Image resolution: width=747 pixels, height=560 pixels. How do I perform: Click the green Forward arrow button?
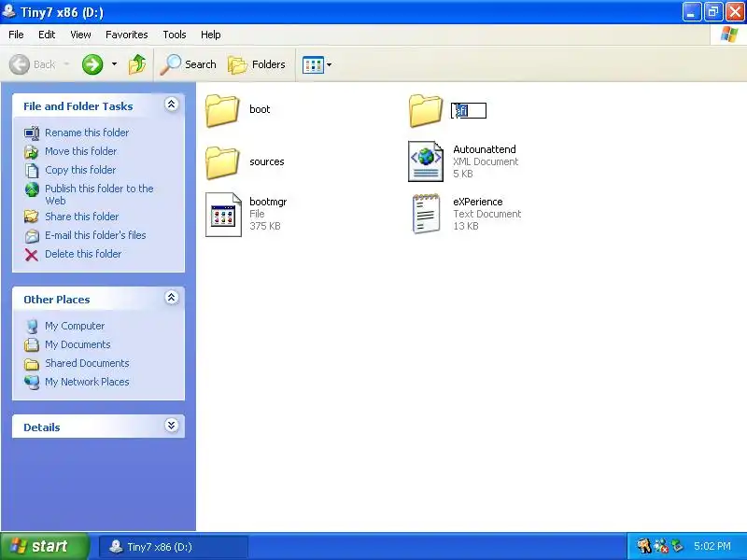coord(92,64)
